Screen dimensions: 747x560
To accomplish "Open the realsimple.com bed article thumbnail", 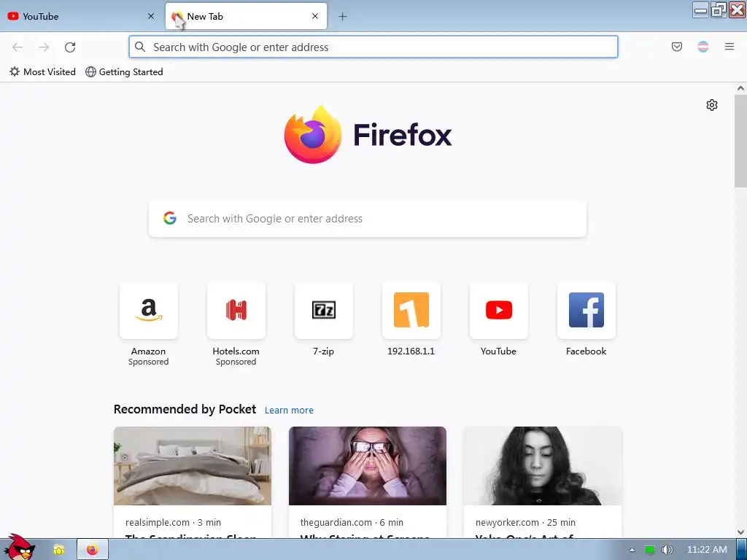I will 193,466.
